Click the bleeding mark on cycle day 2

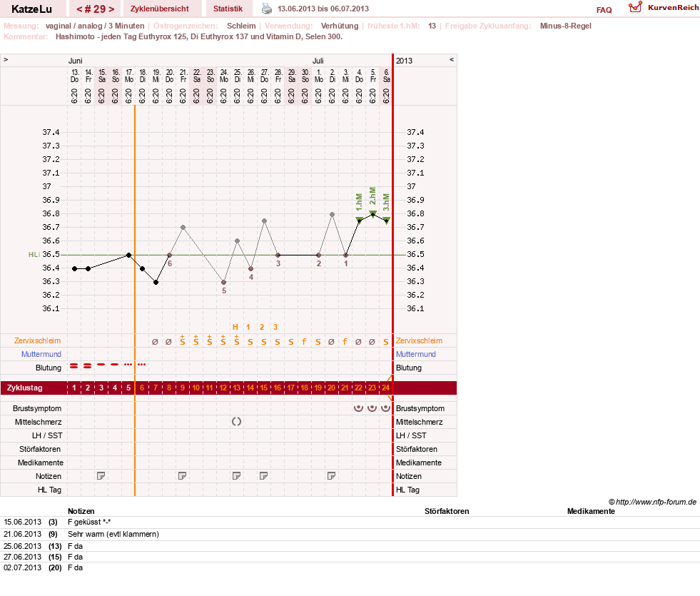[x=88, y=365]
